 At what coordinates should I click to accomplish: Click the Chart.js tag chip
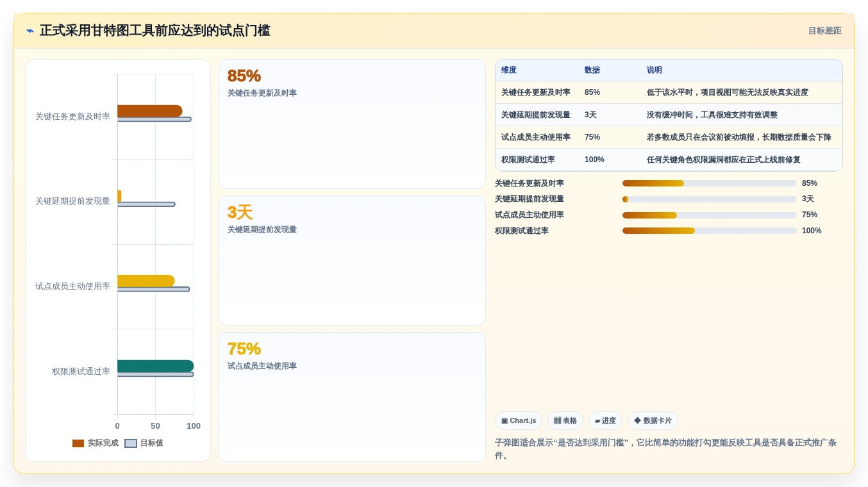[519, 421]
